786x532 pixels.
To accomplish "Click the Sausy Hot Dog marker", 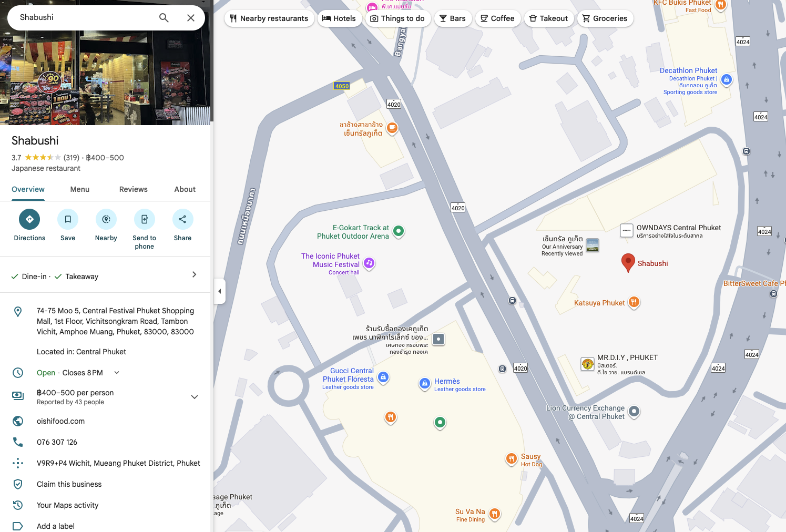I will tap(511, 459).
